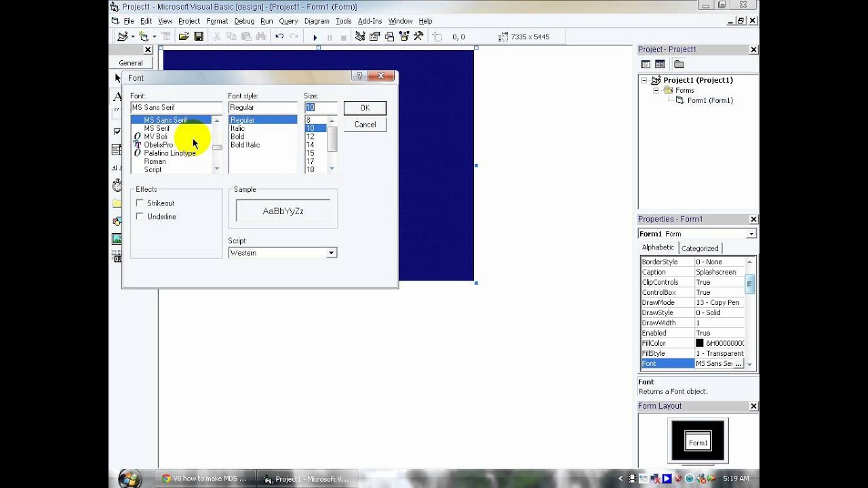Click View Object icon in Project panel
The image size is (868, 488).
[x=660, y=64]
